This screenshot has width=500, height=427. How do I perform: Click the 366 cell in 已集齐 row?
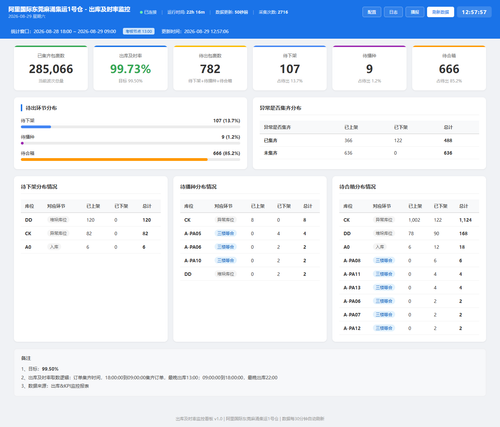click(x=348, y=140)
